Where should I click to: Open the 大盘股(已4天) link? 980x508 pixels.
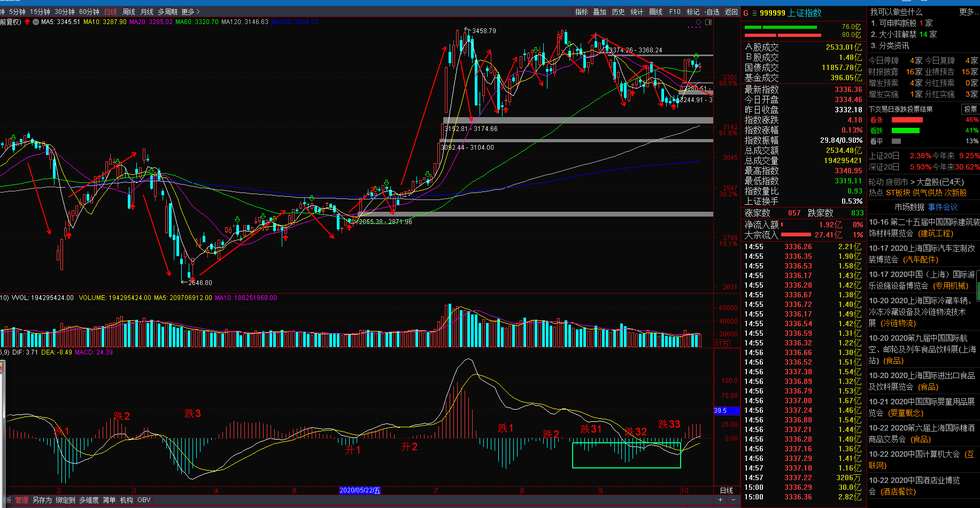[x=940, y=182]
